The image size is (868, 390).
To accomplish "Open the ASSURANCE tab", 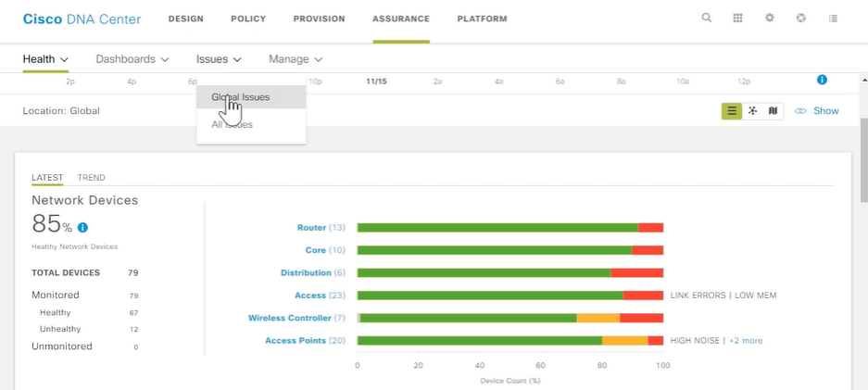I will tap(401, 19).
